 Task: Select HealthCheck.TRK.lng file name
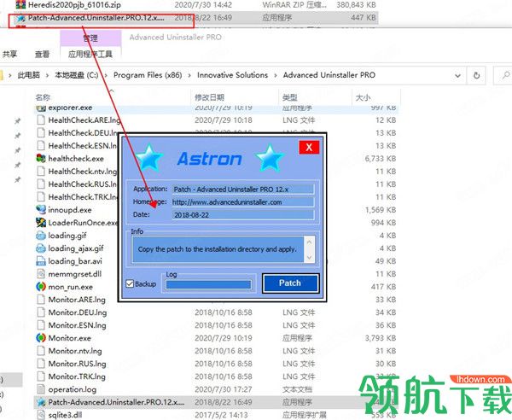coord(83,197)
